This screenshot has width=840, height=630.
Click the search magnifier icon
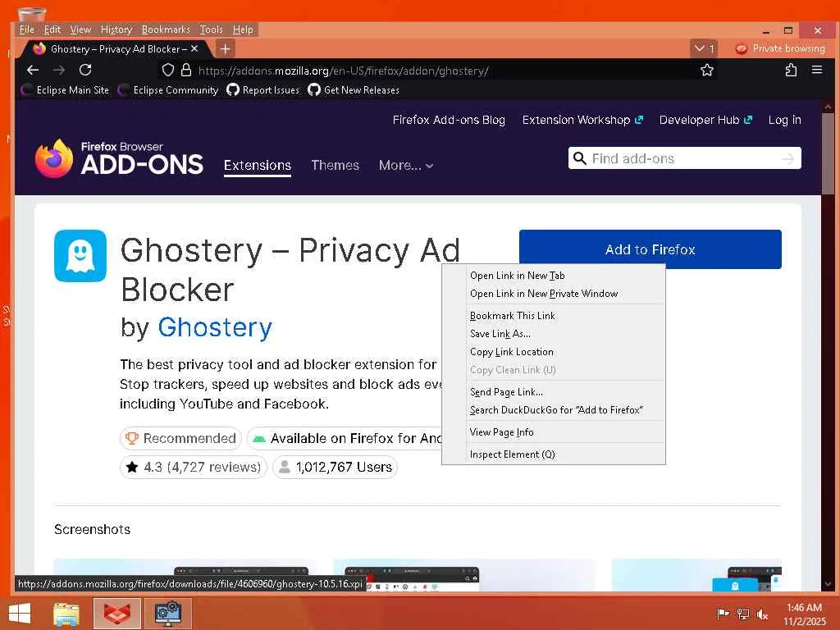(x=580, y=158)
